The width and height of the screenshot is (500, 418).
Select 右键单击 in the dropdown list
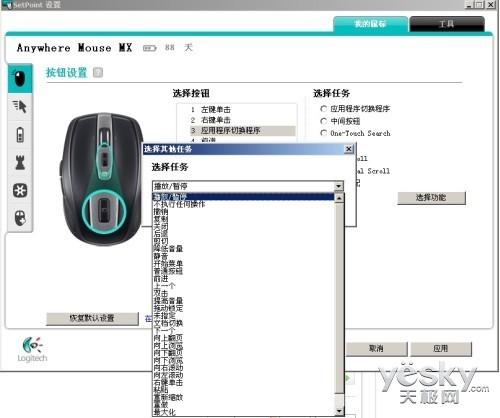[x=243, y=382]
